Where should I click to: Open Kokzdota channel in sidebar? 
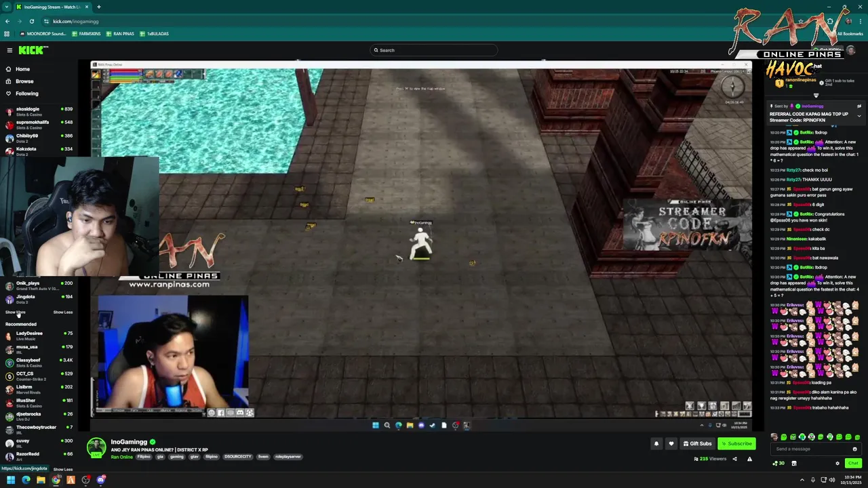click(x=39, y=150)
